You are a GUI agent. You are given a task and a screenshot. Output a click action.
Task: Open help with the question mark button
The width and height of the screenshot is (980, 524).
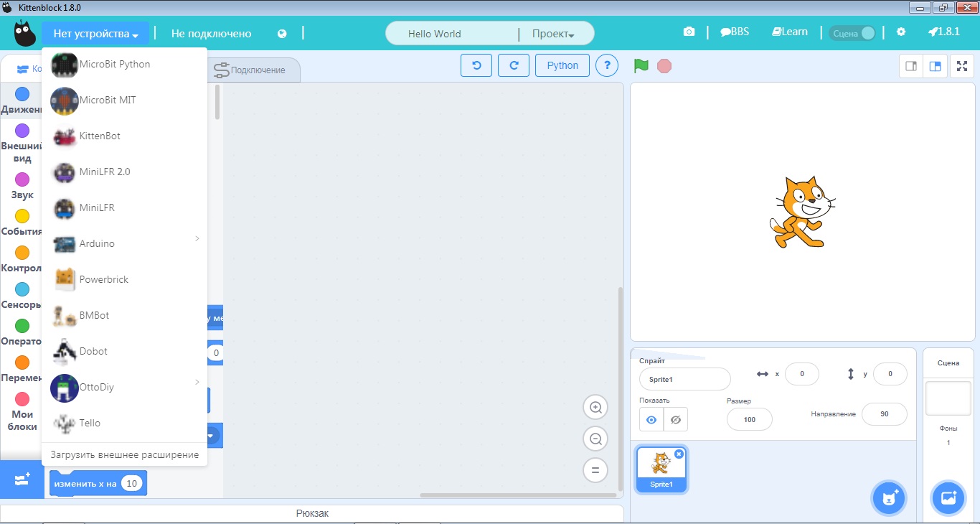click(607, 65)
